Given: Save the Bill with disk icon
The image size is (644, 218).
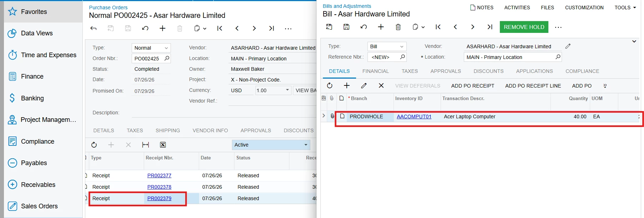Looking at the screenshot, I should 346,27.
